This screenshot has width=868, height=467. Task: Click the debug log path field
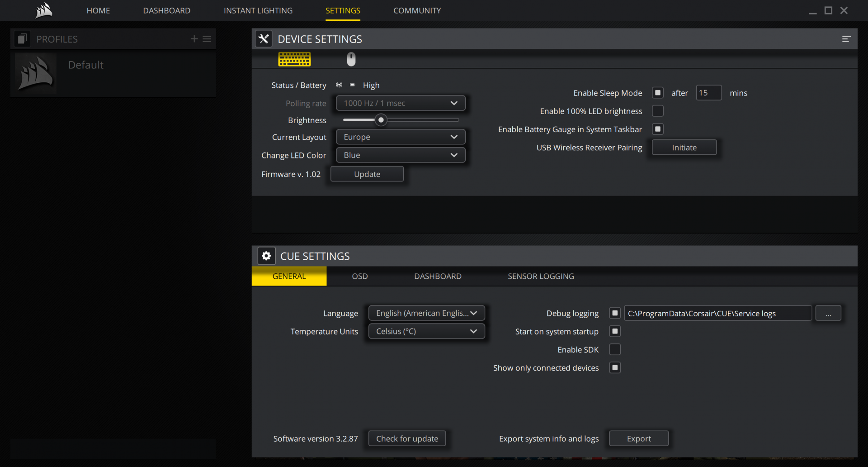click(x=718, y=313)
